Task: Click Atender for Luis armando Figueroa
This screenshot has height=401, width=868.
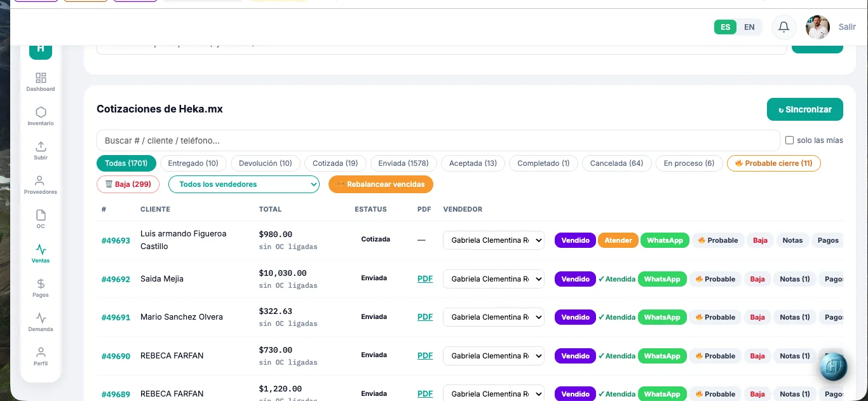Action: click(x=618, y=240)
